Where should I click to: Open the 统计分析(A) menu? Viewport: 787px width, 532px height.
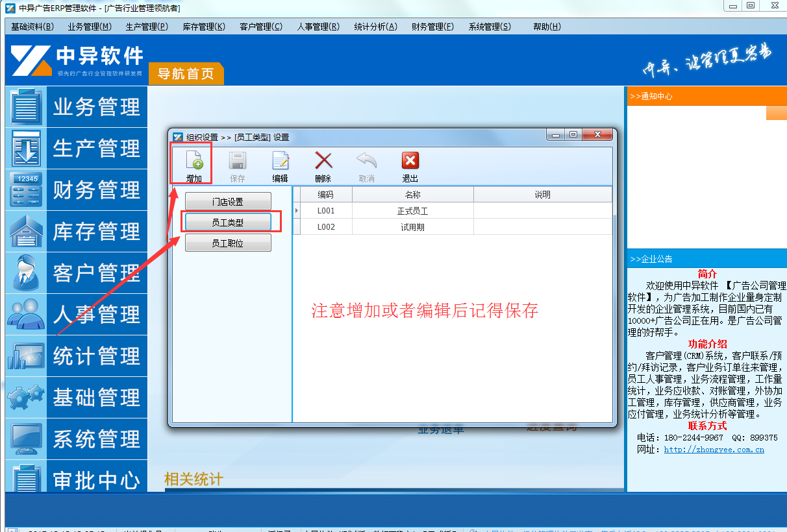pos(375,27)
